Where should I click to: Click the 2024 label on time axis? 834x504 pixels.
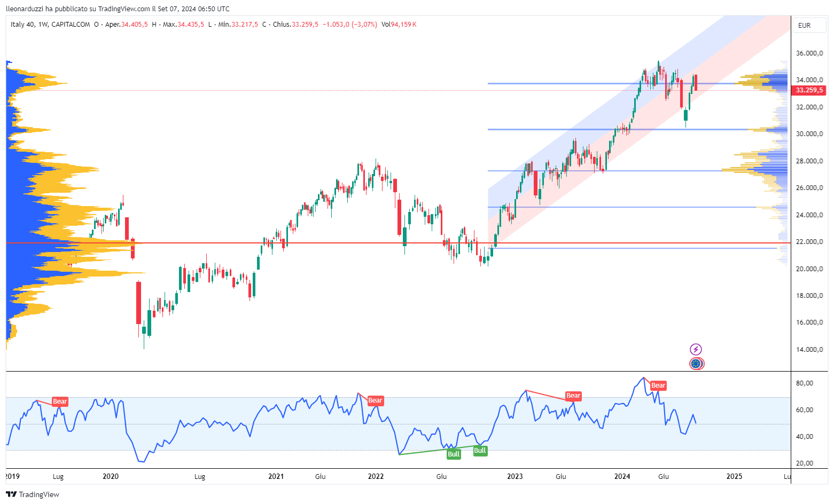point(622,476)
